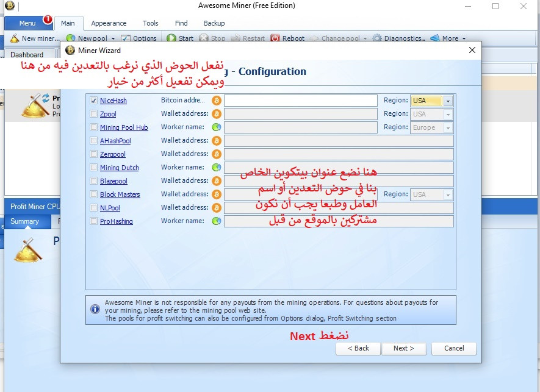Viewport: 540px width, 392px height.
Task: Enable the NLPool checkbox
Action: click(x=93, y=207)
